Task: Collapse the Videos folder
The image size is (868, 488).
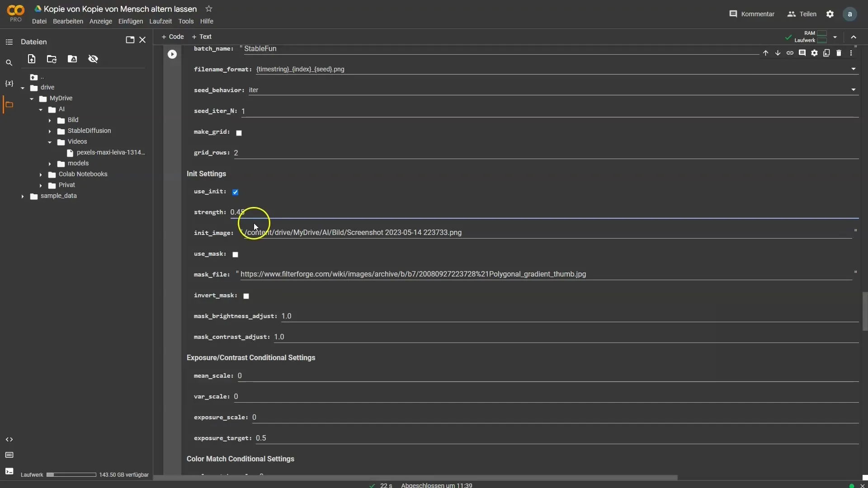Action: click(x=50, y=142)
